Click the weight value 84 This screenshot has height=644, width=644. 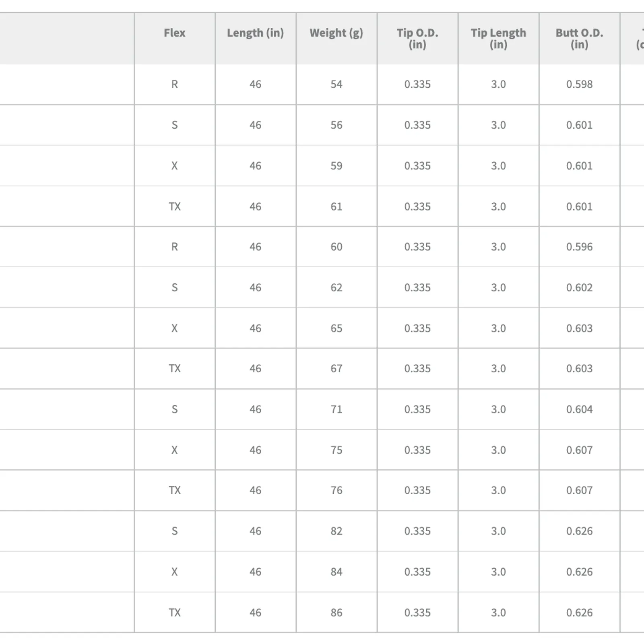(336, 572)
